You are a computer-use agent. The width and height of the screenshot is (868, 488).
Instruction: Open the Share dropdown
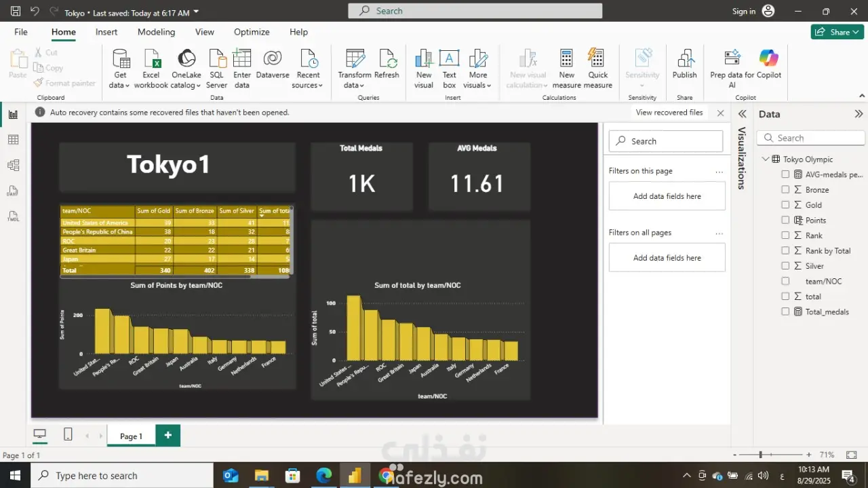pyautogui.click(x=837, y=32)
